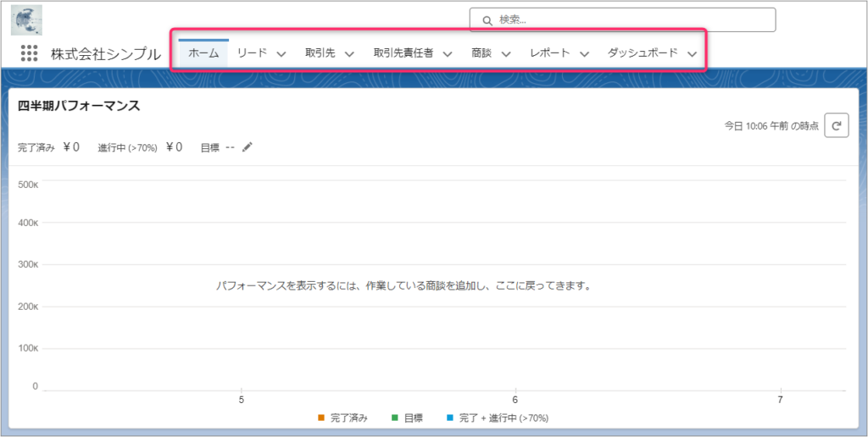This screenshot has width=868, height=437.
Task: Switch to the ダッシュボード tab
Action: (x=643, y=53)
